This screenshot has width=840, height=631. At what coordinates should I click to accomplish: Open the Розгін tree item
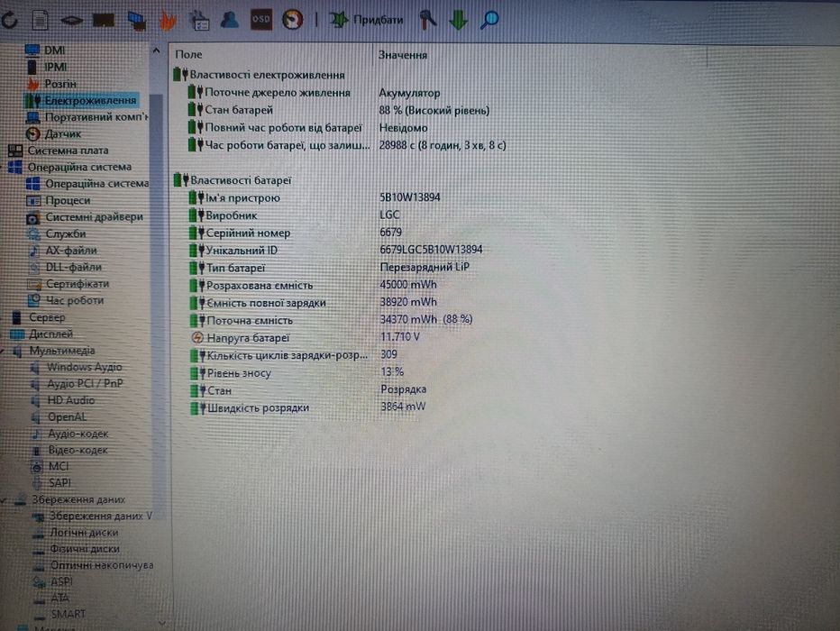coord(60,84)
